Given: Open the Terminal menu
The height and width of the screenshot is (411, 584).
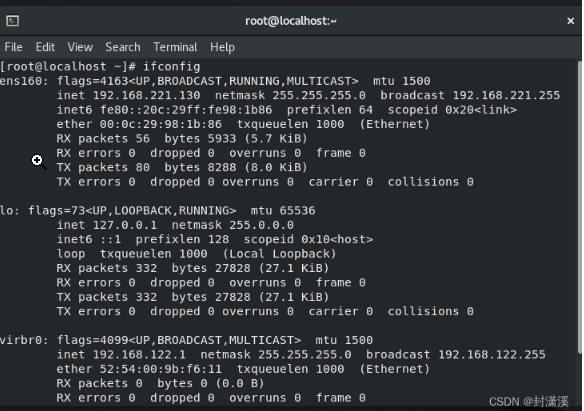Looking at the screenshot, I should [175, 47].
